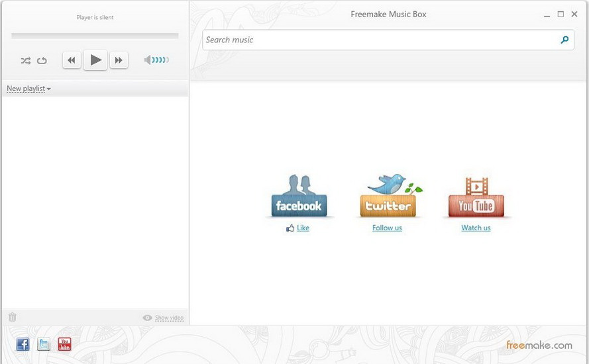The width and height of the screenshot is (589, 364).
Task: Skip to the previous track
Action: 72,60
